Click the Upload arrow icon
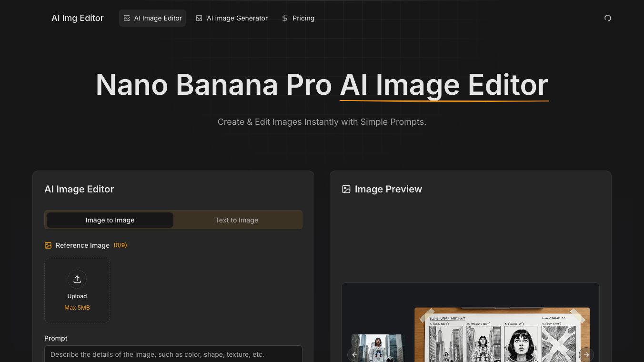Image resolution: width=644 pixels, height=362 pixels. pos(77,279)
